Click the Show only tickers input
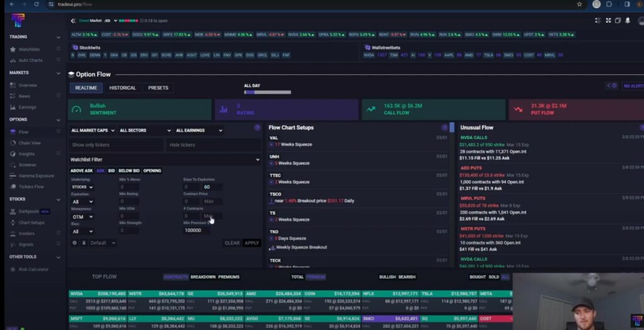This screenshot has height=330, width=644. 116,145
